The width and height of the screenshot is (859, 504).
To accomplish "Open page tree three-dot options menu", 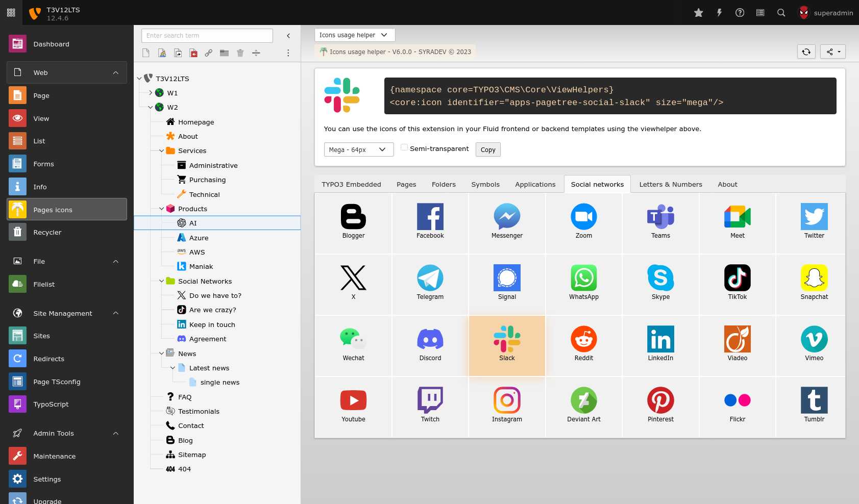I will [x=288, y=53].
